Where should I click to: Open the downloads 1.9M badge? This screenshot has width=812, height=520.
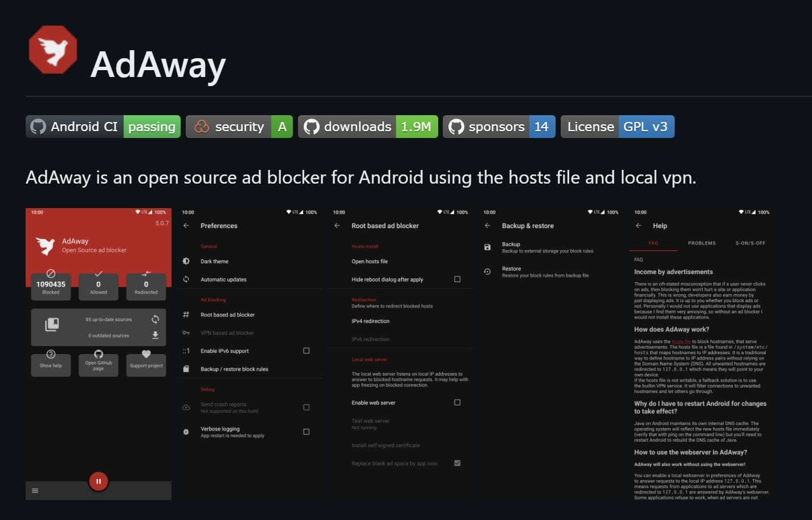(368, 127)
